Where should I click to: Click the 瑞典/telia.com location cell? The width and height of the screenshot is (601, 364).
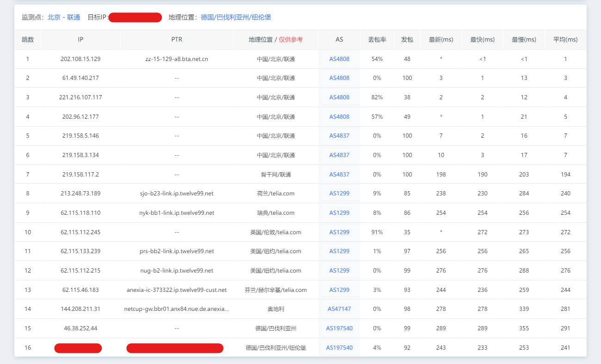click(x=276, y=213)
